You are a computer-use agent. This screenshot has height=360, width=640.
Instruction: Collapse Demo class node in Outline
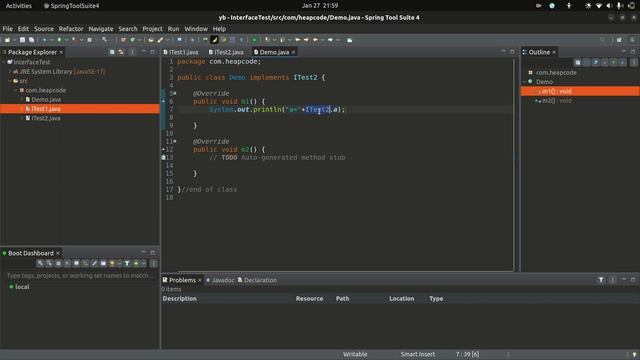click(x=525, y=82)
